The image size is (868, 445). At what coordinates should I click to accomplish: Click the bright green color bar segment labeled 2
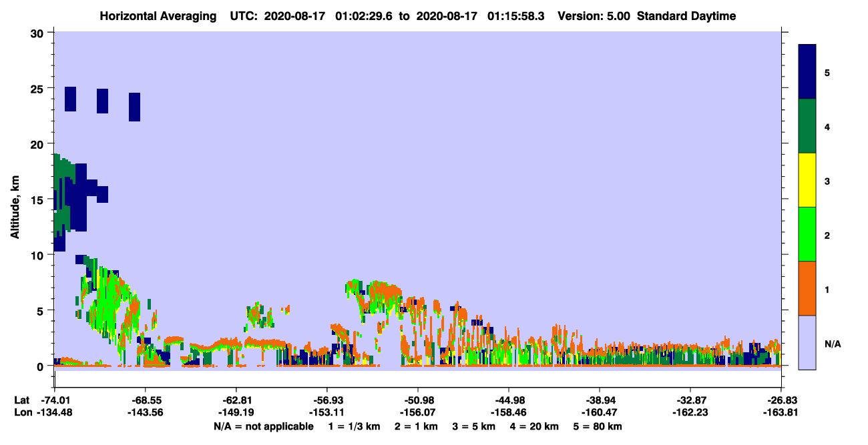[807, 234]
